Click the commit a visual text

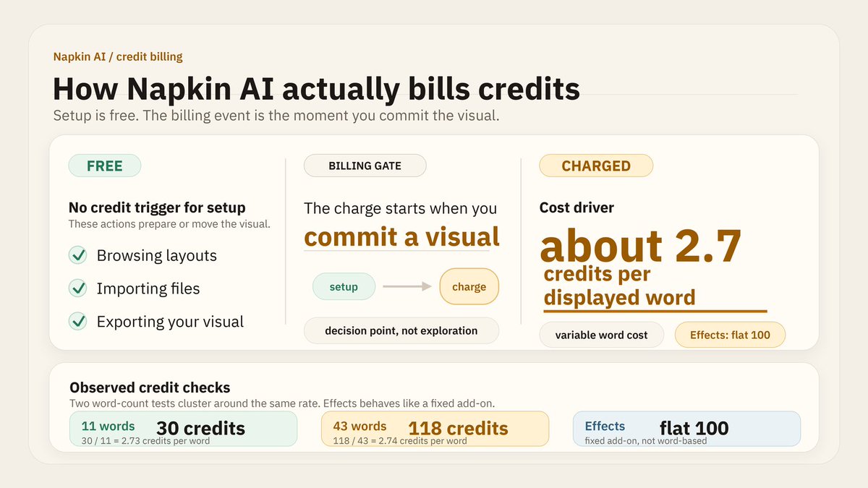click(401, 236)
